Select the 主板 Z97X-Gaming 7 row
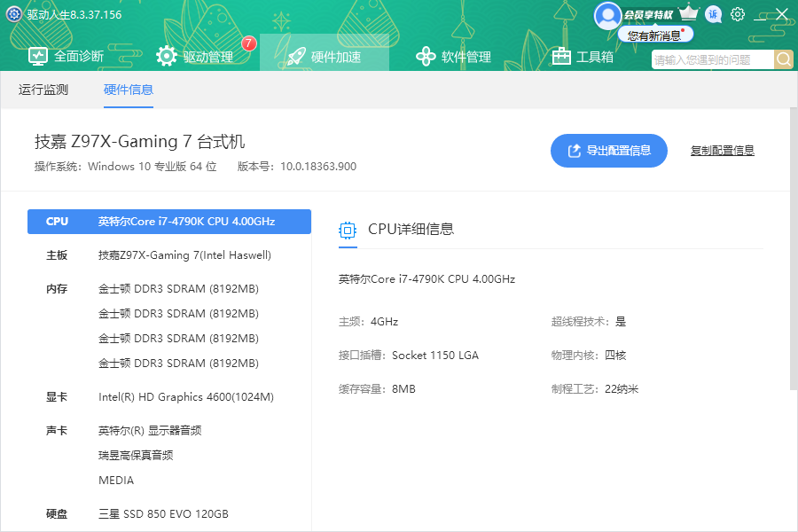This screenshot has height=532, width=798. (169, 255)
